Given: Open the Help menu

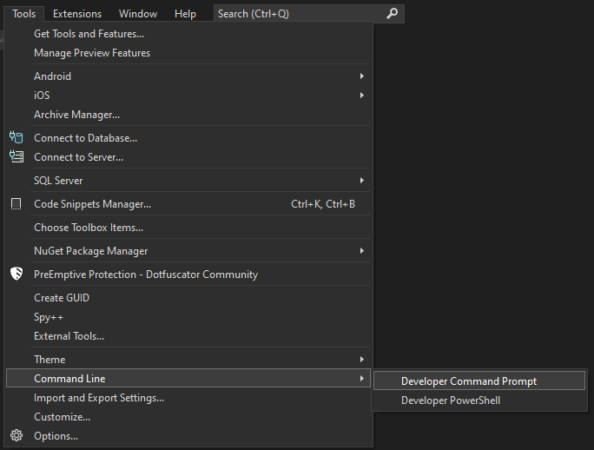Looking at the screenshot, I should coord(185,14).
